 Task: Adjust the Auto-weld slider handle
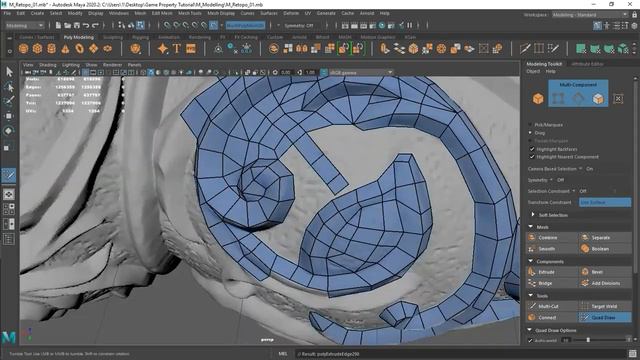point(588,340)
